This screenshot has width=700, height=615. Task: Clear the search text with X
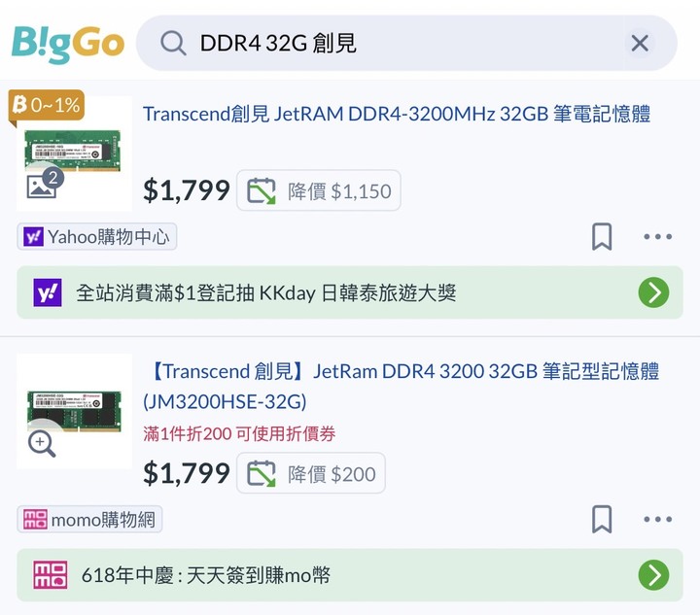pos(640,44)
